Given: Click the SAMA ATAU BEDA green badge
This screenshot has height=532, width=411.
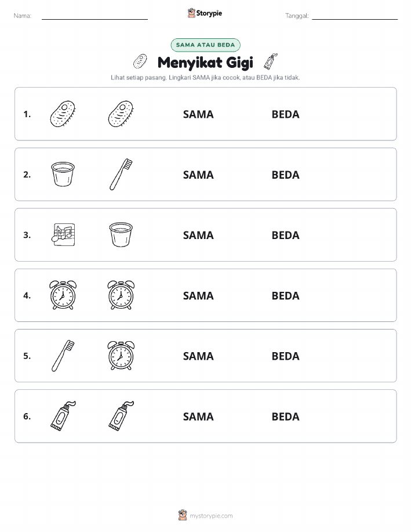Looking at the screenshot, I should [x=205, y=45].
